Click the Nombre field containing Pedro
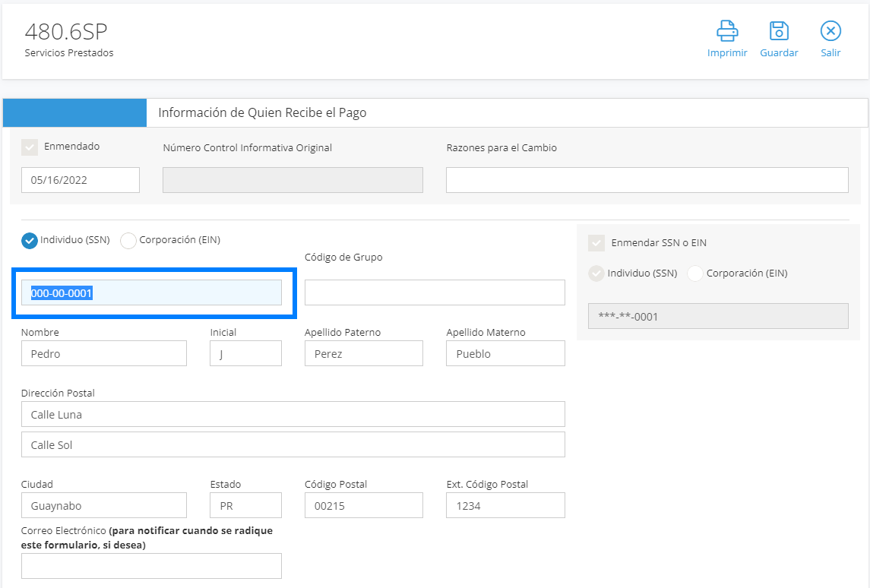This screenshot has width=870, height=588. click(x=104, y=354)
